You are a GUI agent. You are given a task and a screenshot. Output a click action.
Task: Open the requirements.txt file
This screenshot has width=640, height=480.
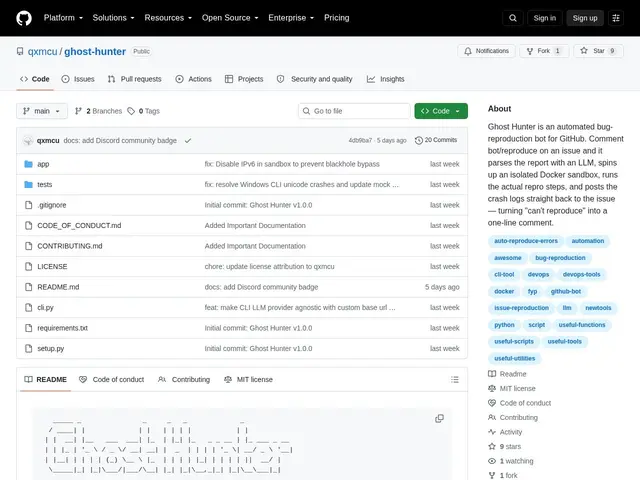point(62,328)
